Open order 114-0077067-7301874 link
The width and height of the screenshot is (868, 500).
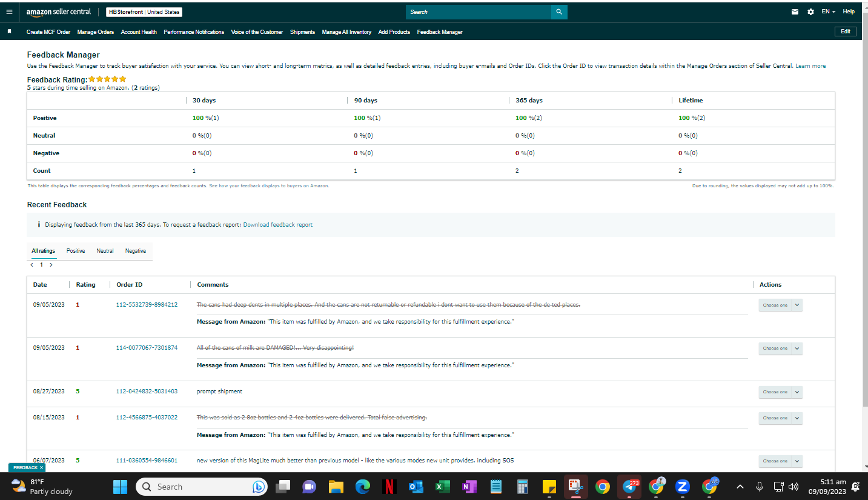point(147,348)
